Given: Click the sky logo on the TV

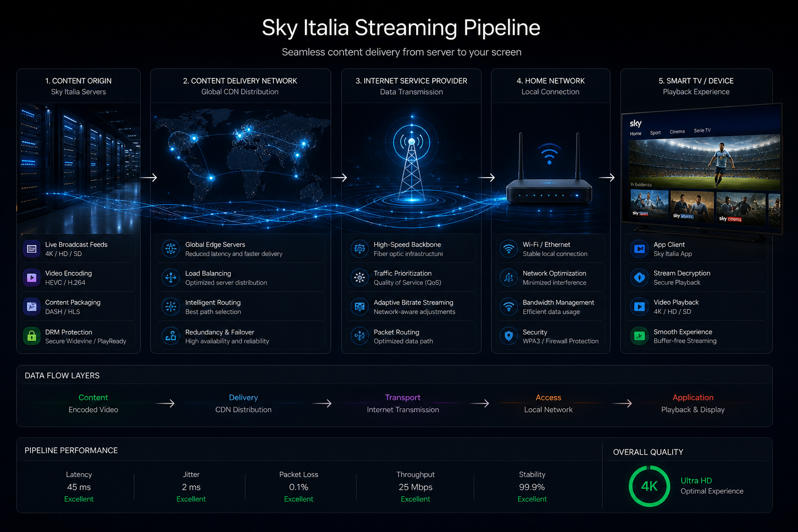Looking at the screenshot, I should pyautogui.click(x=635, y=123).
